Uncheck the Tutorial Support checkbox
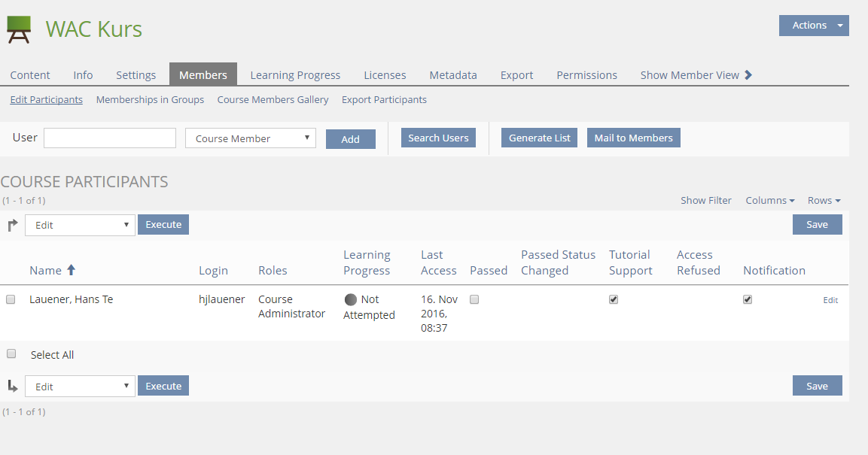The width and height of the screenshot is (868, 455). (x=614, y=299)
